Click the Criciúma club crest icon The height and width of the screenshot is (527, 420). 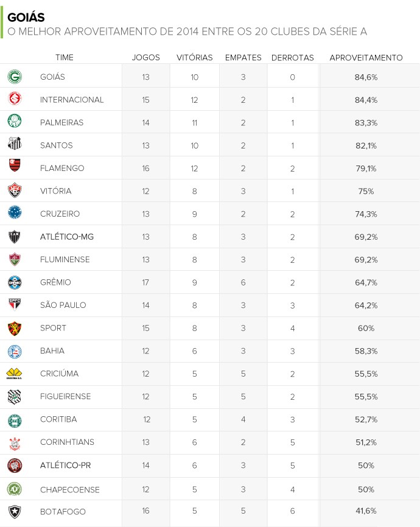tap(14, 374)
